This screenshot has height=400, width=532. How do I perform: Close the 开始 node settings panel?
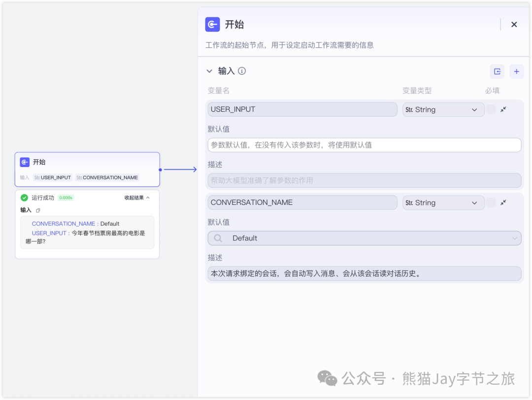coord(514,24)
